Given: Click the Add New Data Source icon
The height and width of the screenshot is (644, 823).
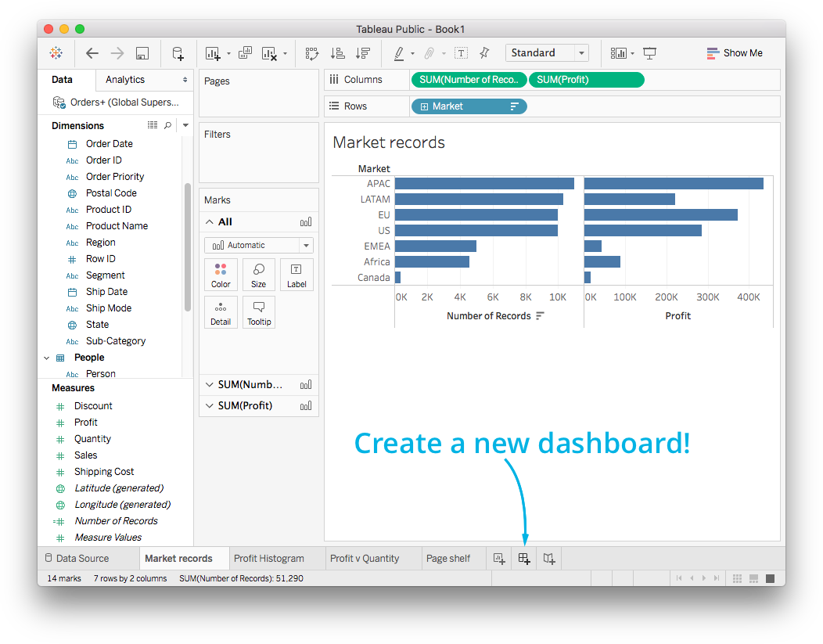Looking at the screenshot, I should pos(178,53).
